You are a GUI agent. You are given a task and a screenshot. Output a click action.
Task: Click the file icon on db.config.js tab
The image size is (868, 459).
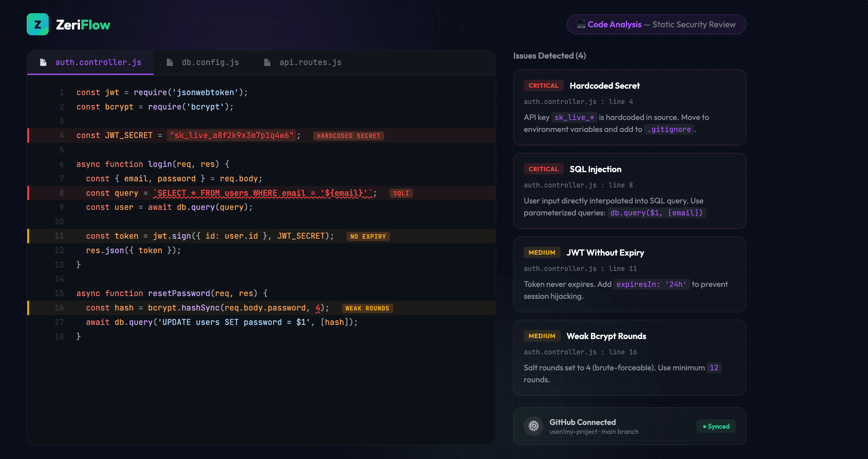170,62
